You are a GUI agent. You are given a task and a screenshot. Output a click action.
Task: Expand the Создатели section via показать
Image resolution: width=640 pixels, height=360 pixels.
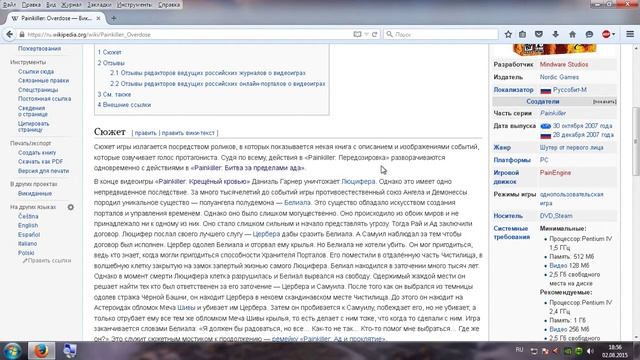pyautogui.click(x=604, y=102)
